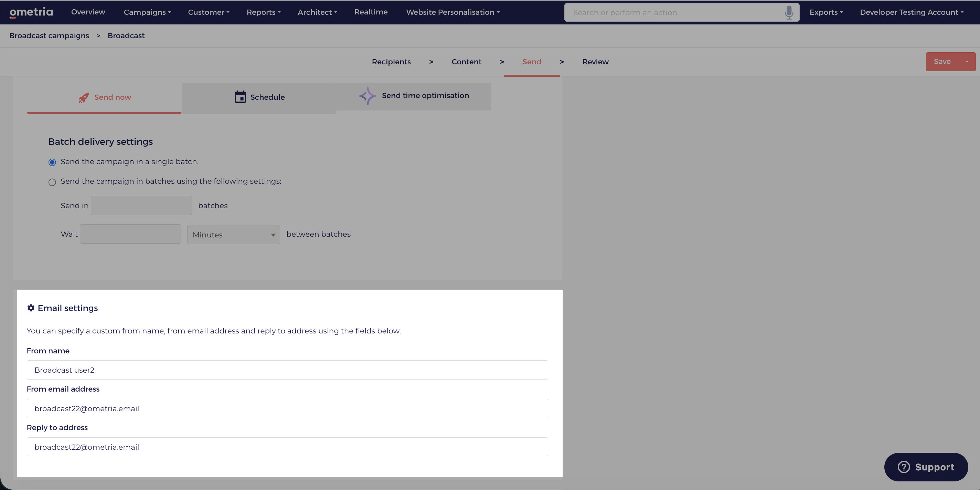Screen dimensions: 980x490
Task: Go to the Overview page
Action: pyautogui.click(x=88, y=12)
